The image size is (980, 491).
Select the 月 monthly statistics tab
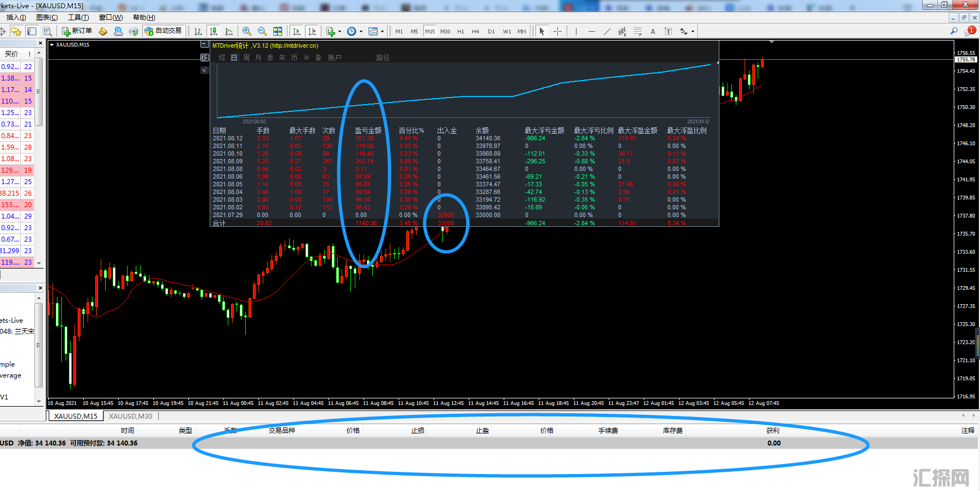(258, 58)
